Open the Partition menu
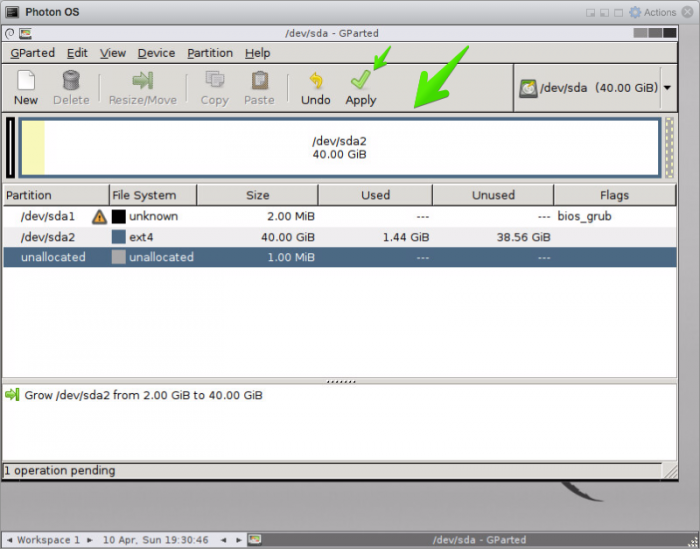Viewport: 700px width, 549px height. (210, 53)
